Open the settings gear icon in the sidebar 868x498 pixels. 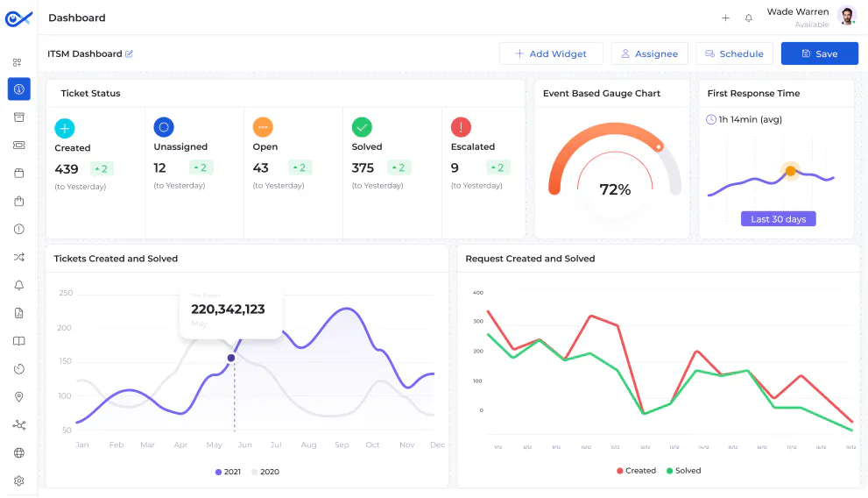[x=18, y=480]
